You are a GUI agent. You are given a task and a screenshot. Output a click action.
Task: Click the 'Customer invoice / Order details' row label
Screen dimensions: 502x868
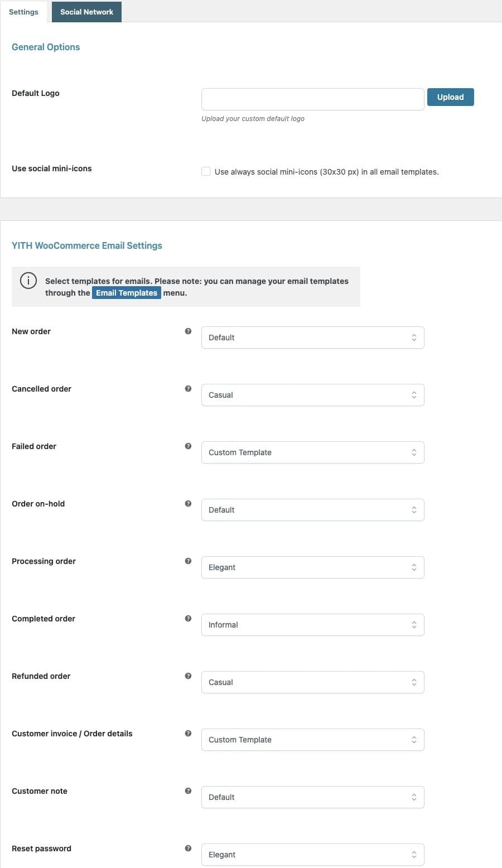click(73, 734)
